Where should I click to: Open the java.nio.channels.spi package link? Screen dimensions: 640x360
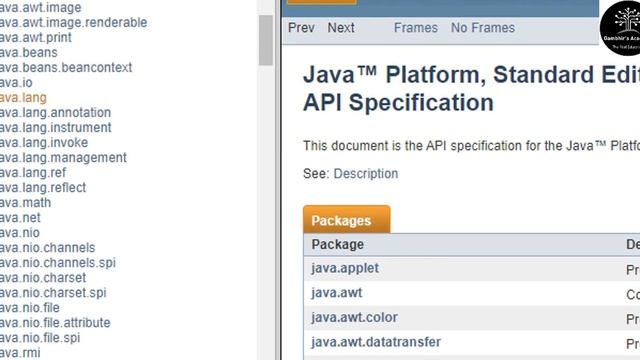point(58,262)
